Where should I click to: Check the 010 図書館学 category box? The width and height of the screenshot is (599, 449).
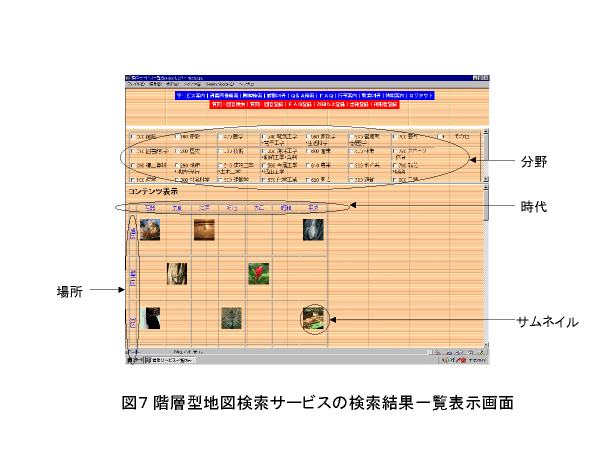tap(133, 151)
